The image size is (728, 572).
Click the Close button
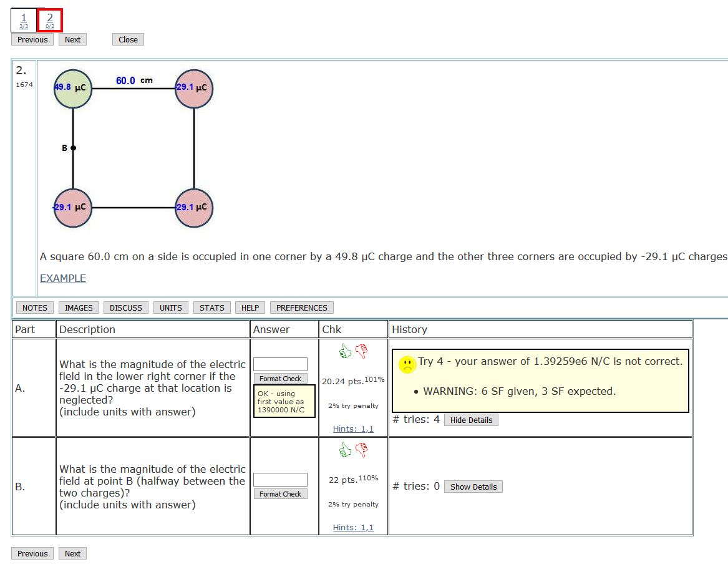pos(128,39)
